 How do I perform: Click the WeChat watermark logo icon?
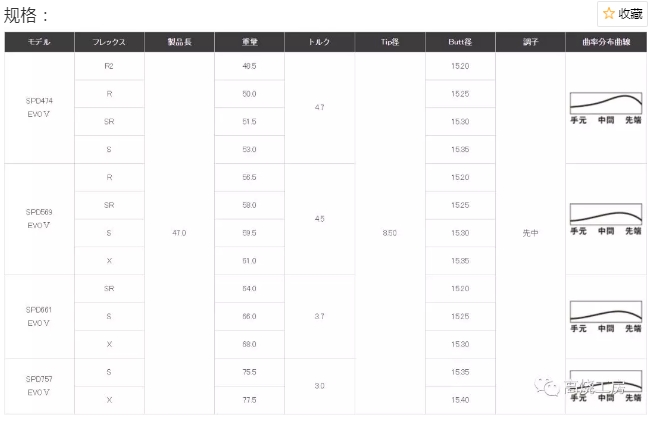[547, 384]
